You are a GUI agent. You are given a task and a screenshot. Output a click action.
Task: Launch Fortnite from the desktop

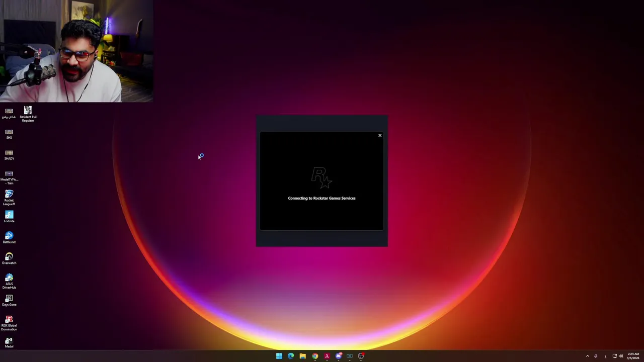pyautogui.click(x=9, y=217)
